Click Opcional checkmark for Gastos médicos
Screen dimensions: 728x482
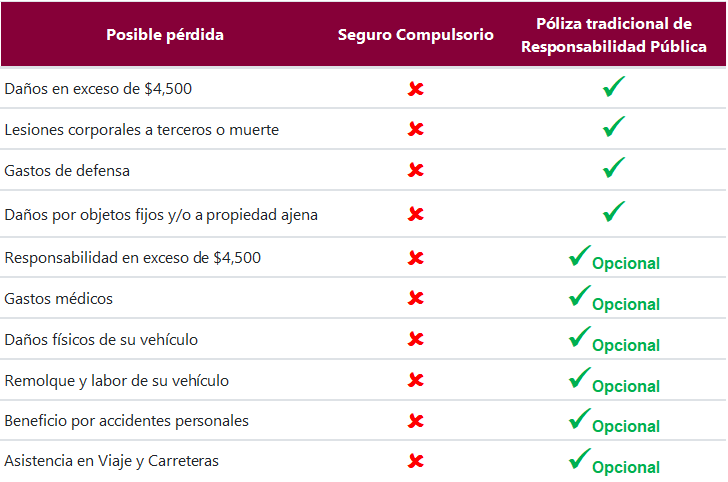580,296
